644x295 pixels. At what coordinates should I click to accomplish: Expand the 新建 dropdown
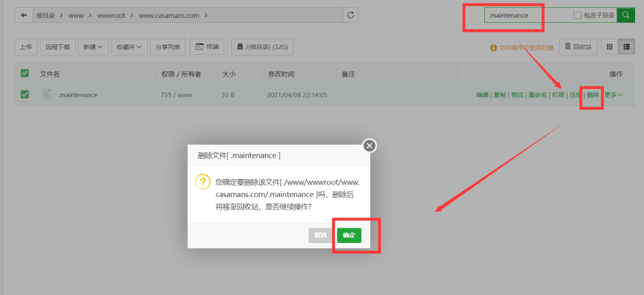click(x=93, y=47)
